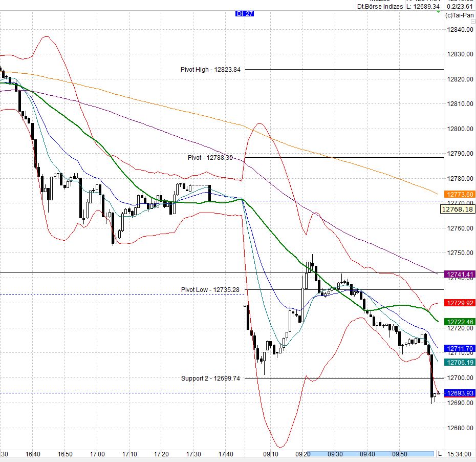Image resolution: width=476 pixels, height=462 pixels.
Task: Click the 15:34:00 clock display
Action: 459,454
